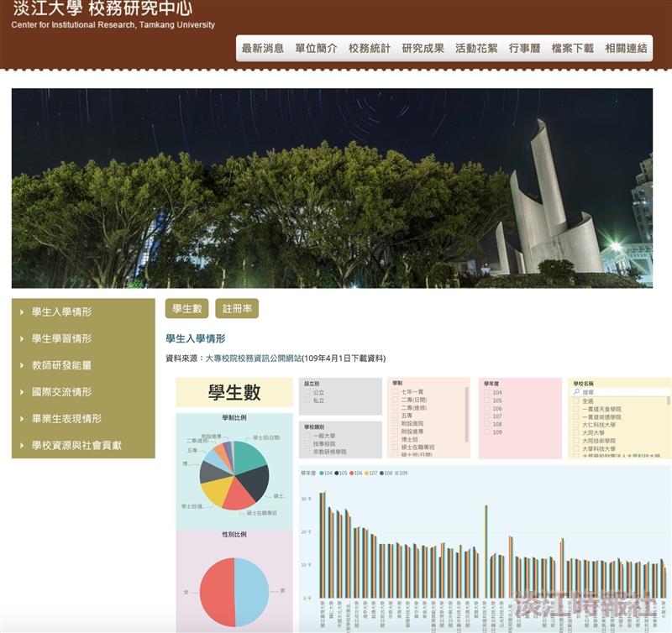Click the blue 男 slice of gender pie
The height and width of the screenshot is (633, 672).
tap(252, 592)
